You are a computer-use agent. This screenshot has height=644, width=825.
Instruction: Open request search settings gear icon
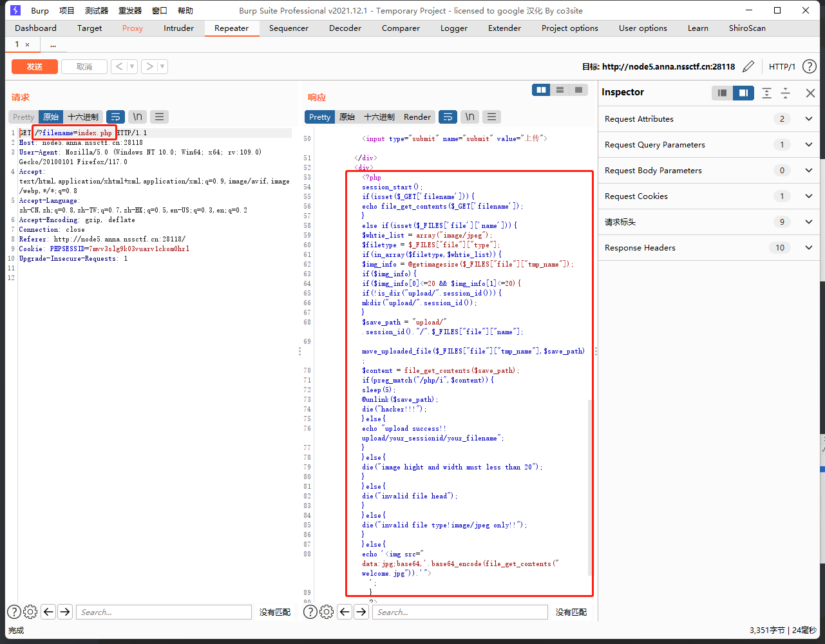(x=30, y=612)
